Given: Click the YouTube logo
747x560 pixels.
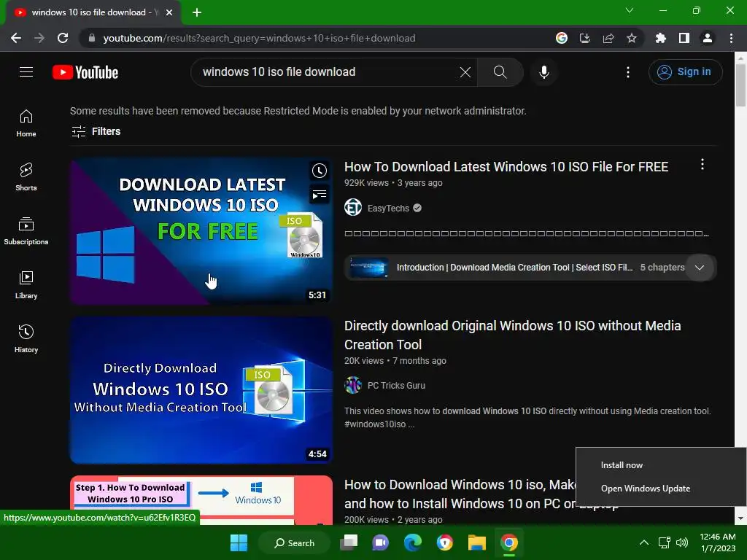Looking at the screenshot, I should [85, 72].
